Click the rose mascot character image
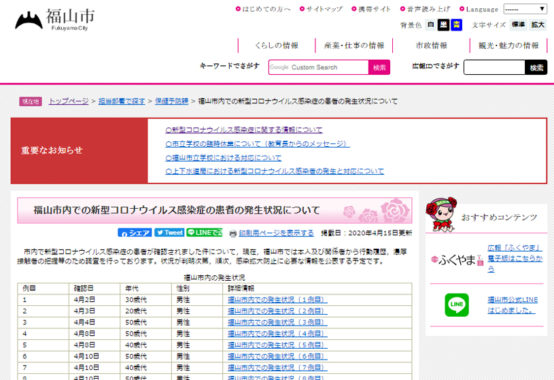This screenshot has height=380, width=554. point(441,214)
